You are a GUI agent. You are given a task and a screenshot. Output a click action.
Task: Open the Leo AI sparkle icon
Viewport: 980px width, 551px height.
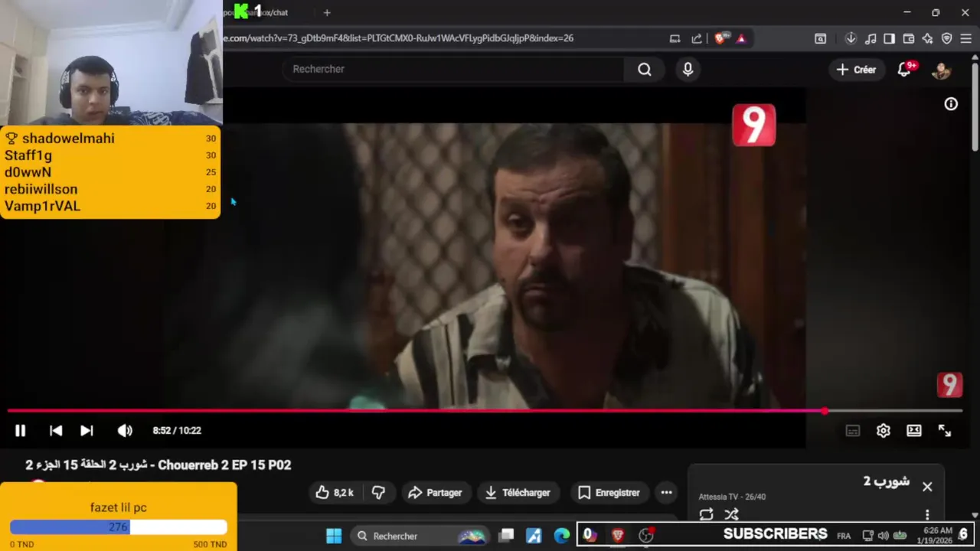[927, 38]
